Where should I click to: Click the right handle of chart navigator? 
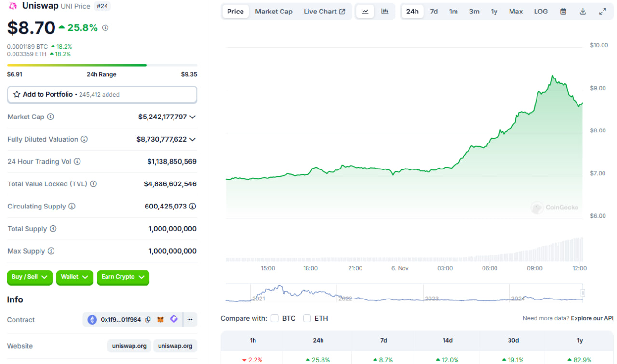click(x=583, y=293)
